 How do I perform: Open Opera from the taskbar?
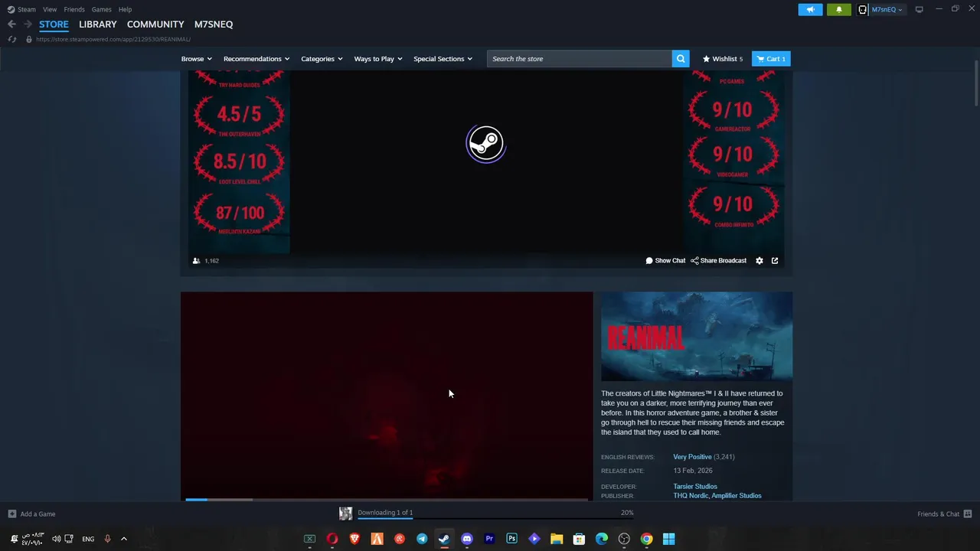click(332, 539)
